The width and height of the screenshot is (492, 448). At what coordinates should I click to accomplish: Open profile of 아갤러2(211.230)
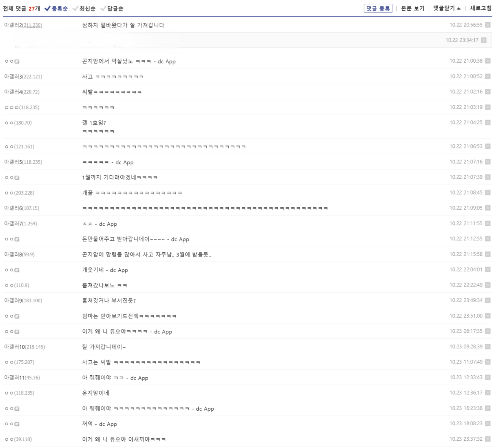23,25
